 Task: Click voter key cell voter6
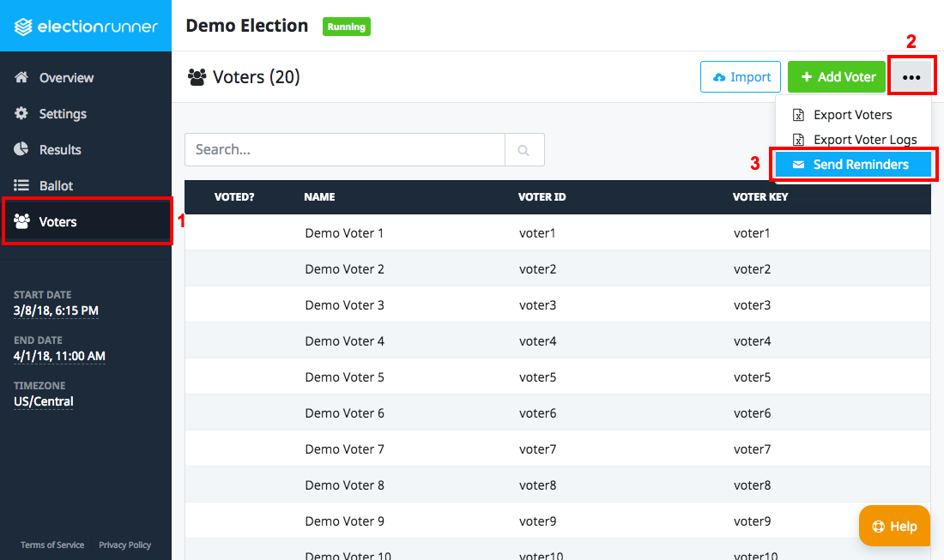point(752,414)
